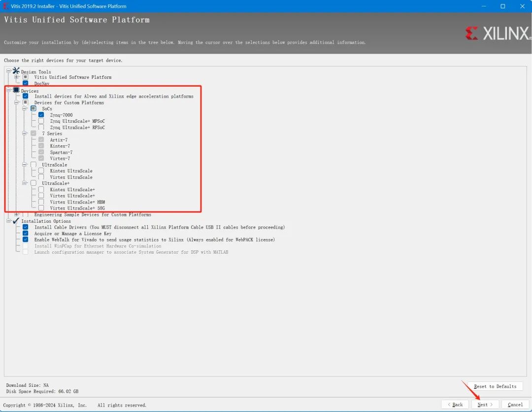Expand Engineering Sample Devices node
This screenshot has width=532, height=412.
point(16,214)
